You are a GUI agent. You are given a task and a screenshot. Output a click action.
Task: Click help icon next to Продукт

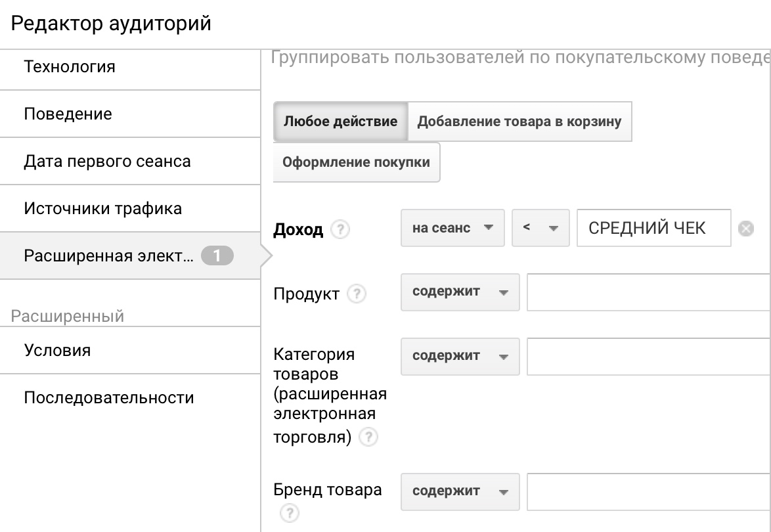356,294
